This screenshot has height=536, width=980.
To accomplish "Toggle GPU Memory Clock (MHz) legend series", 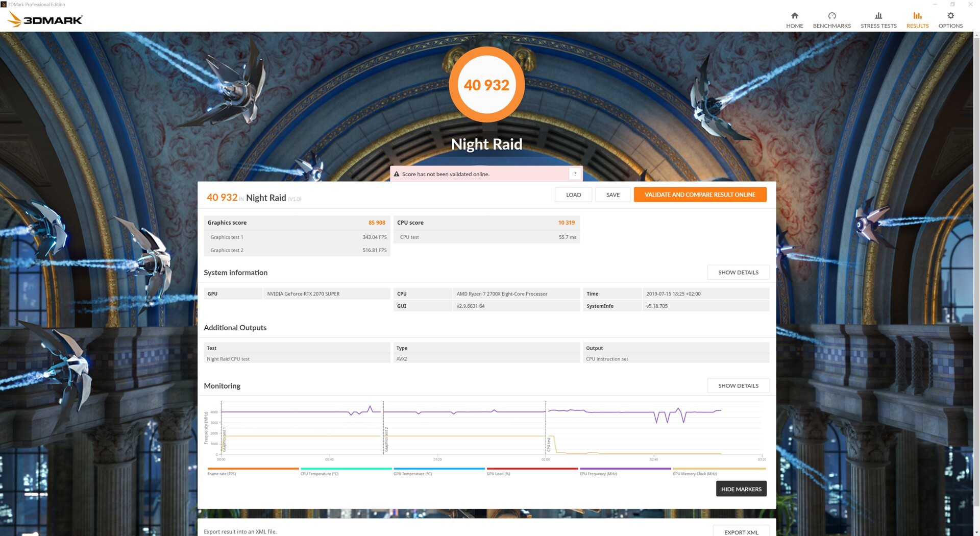I will tap(719, 471).
